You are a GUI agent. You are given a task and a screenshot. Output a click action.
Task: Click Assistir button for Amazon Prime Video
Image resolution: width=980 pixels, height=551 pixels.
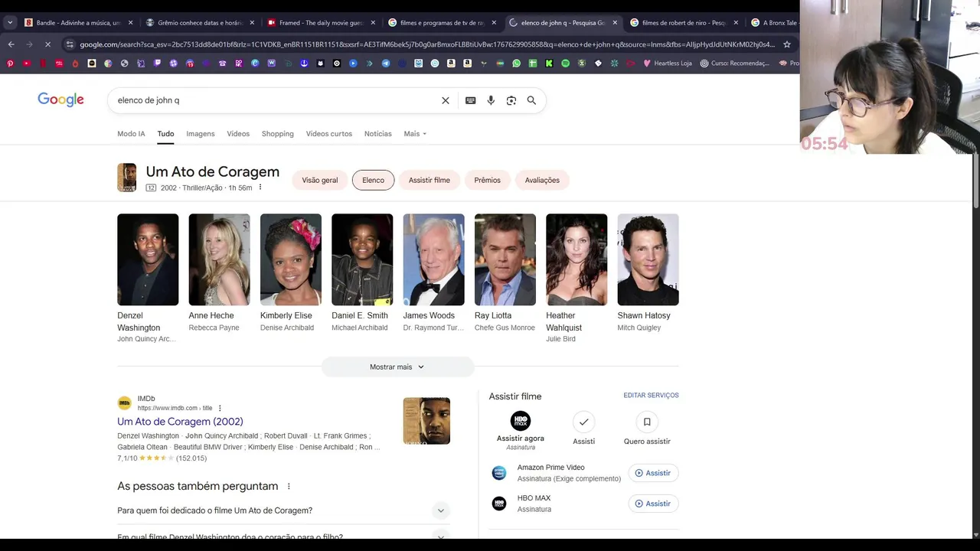coord(653,473)
